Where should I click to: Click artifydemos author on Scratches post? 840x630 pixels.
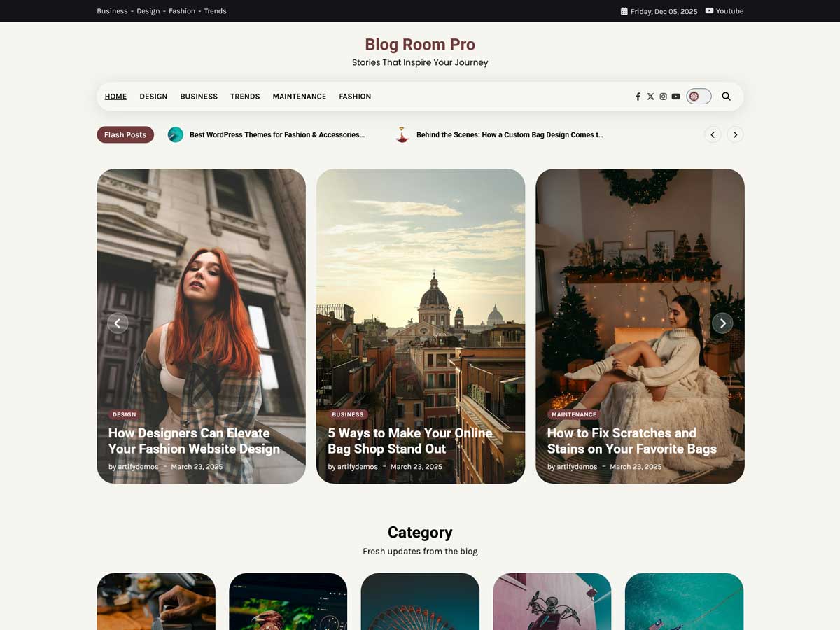(x=577, y=467)
